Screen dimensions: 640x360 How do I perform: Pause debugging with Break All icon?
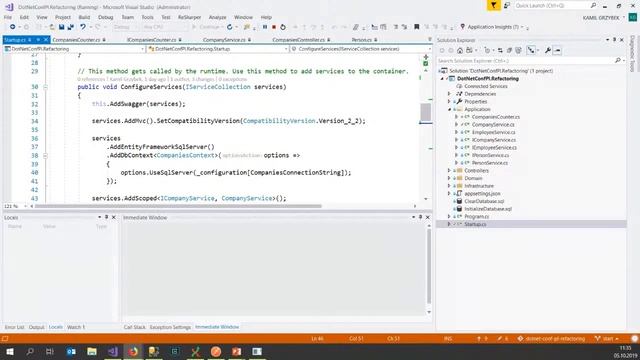pyautogui.click(x=265, y=27)
